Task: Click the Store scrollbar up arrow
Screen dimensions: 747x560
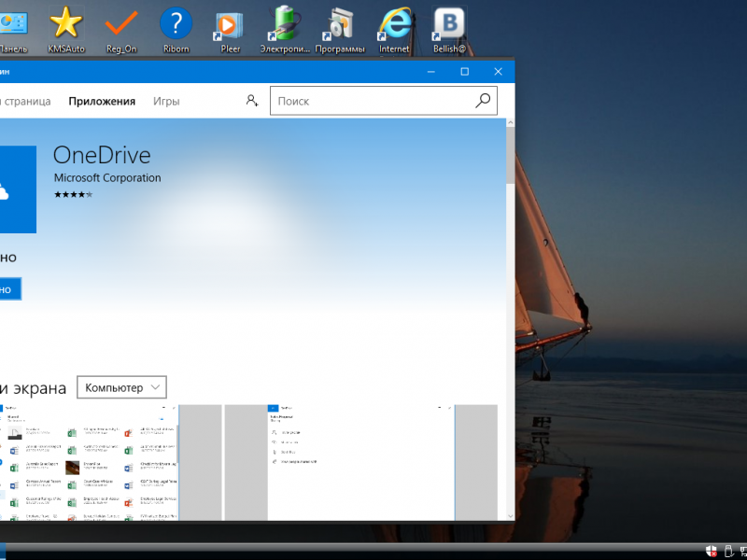Action: coord(510,123)
